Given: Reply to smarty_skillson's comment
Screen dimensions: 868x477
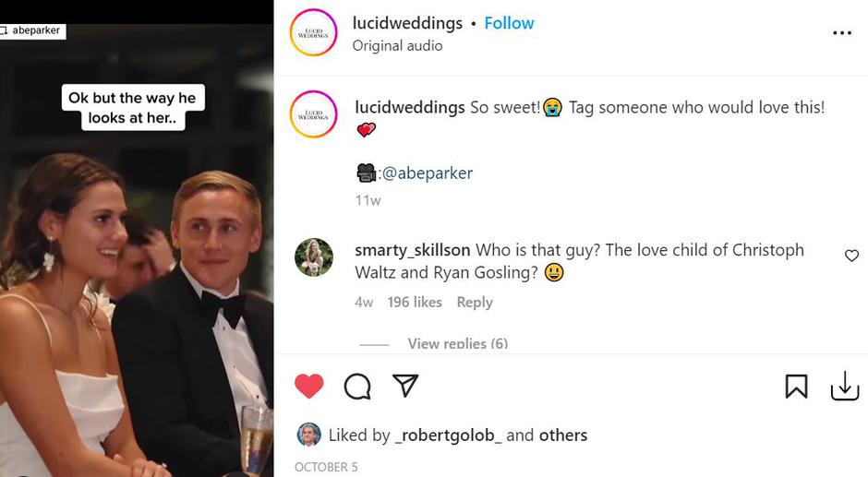Looking at the screenshot, I should 475,302.
